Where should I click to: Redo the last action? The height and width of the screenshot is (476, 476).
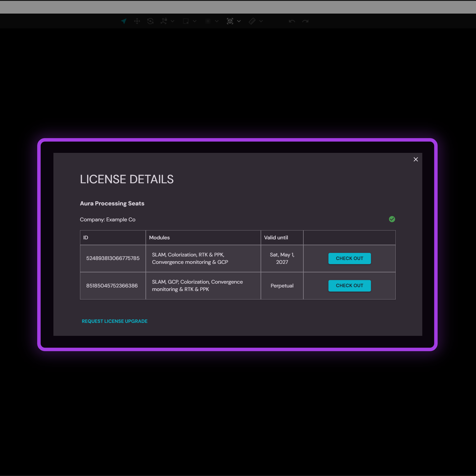click(305, 21)
